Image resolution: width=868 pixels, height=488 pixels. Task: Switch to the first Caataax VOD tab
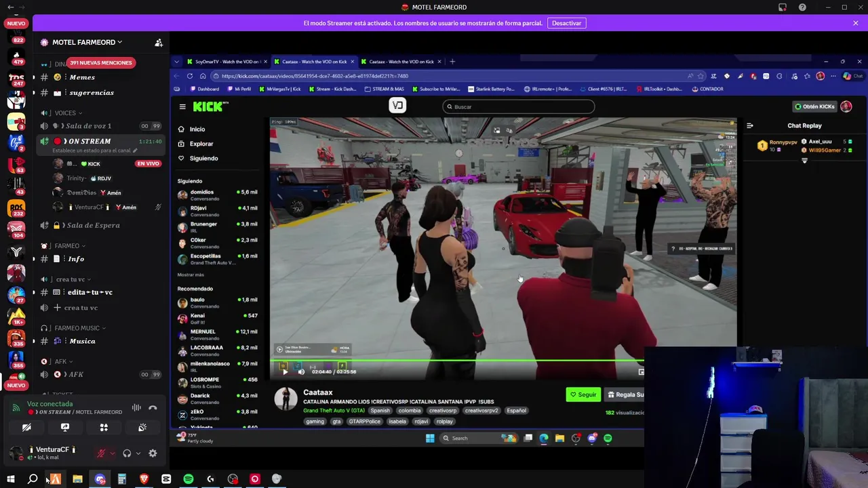(313, 62)
